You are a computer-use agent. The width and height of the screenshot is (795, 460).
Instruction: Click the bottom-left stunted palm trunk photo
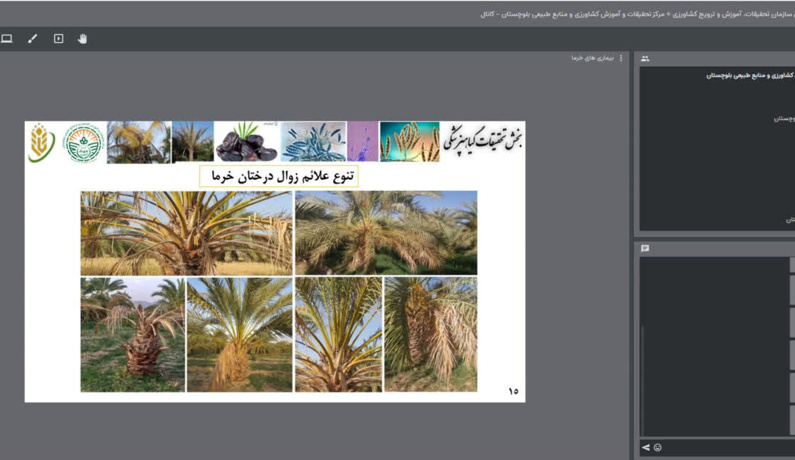pyautogui.click(x=133, y=335)
